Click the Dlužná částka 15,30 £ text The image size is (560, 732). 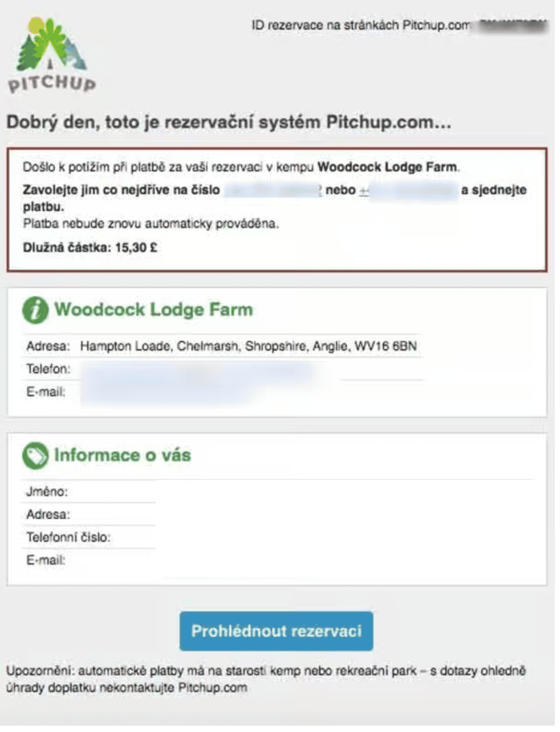90,248
